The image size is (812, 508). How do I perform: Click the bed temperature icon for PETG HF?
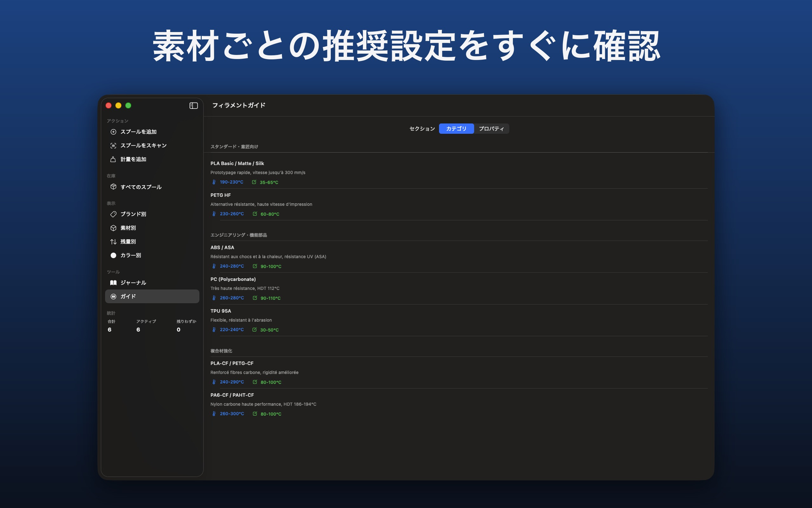tap(255, 214)
